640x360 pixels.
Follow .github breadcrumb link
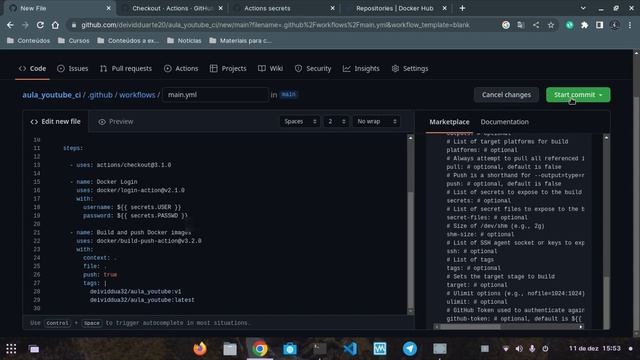(x=100, y=95)
